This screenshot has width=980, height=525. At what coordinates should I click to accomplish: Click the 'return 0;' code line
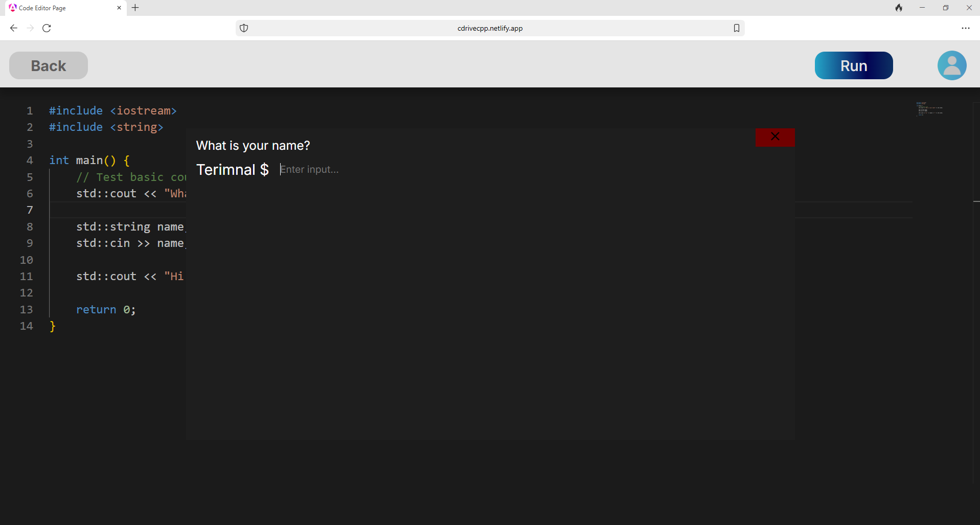106,309
